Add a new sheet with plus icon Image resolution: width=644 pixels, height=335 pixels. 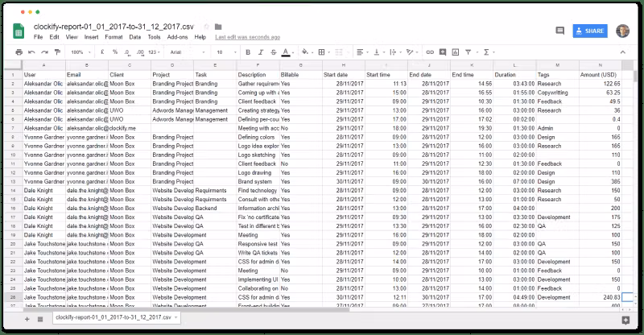pyautogui.click(x=27, y=319)
